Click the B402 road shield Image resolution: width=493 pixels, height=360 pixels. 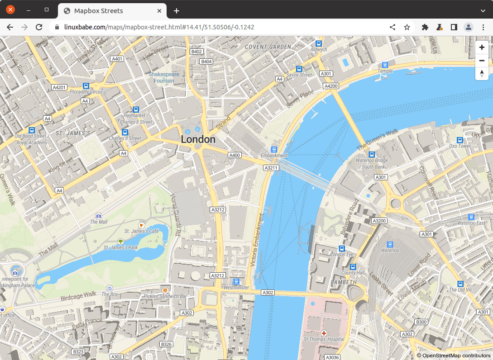(196, 52)
